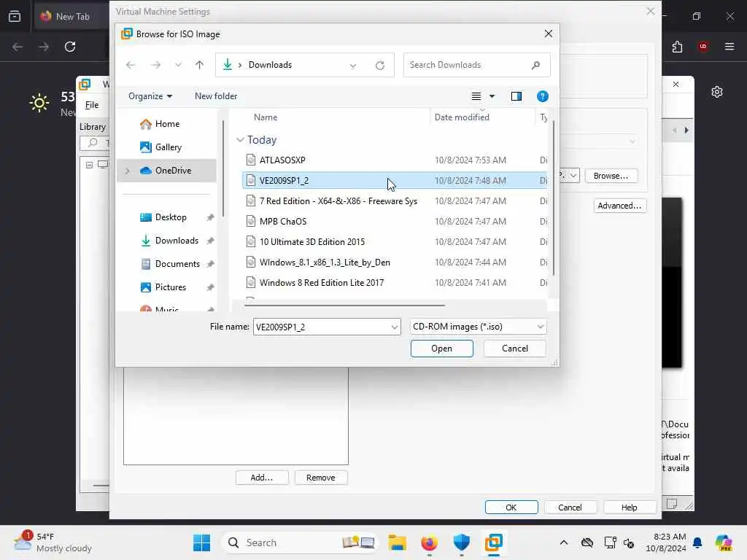Cancel the Browse for ISO dialog
747x560 pixels.
pos(514,349)
